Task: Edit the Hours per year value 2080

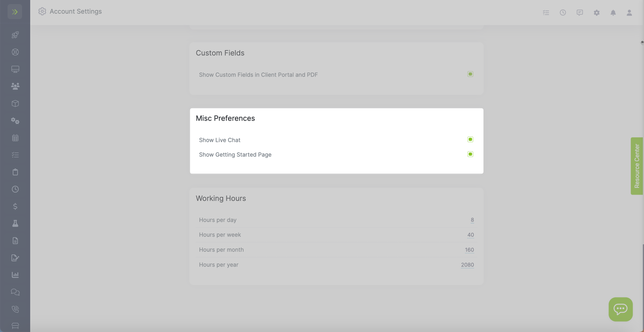Action: 467,265
